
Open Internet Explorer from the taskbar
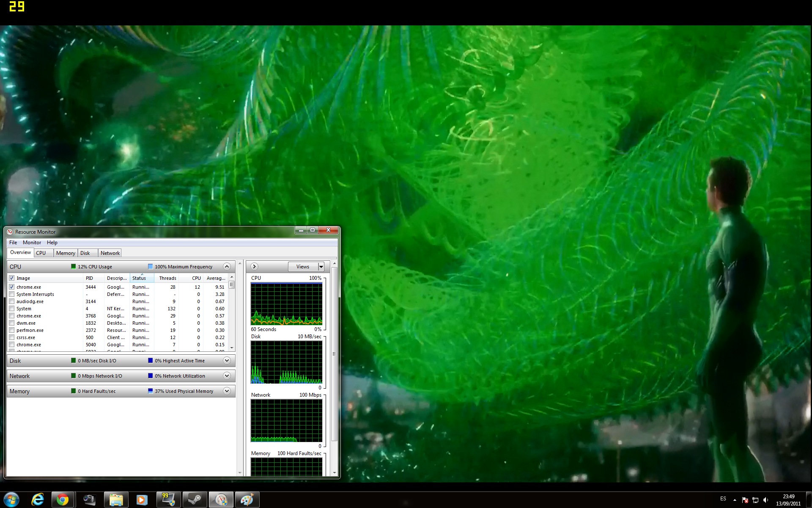pyautogui.click(x=37, y=500)
